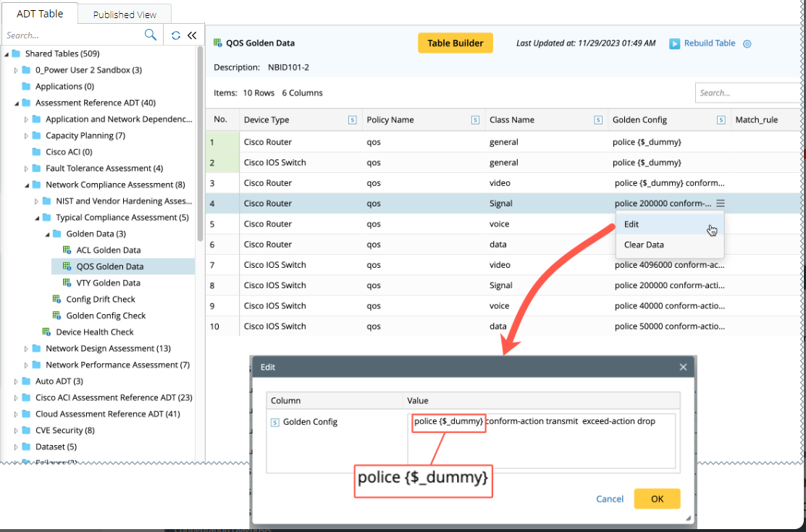
Task: Click the hamburger menu icon in row 4
Action: 720,204
